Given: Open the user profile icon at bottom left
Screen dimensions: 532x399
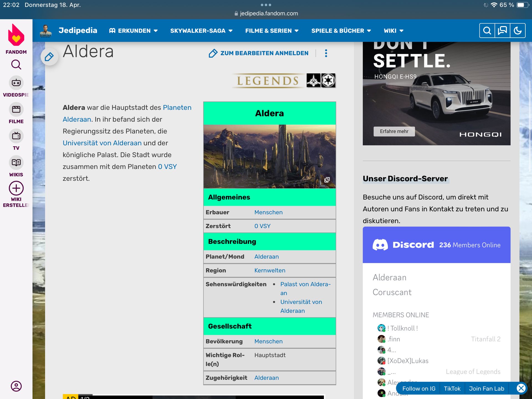Looking at the screenshot, I should (x=16, y=386).
